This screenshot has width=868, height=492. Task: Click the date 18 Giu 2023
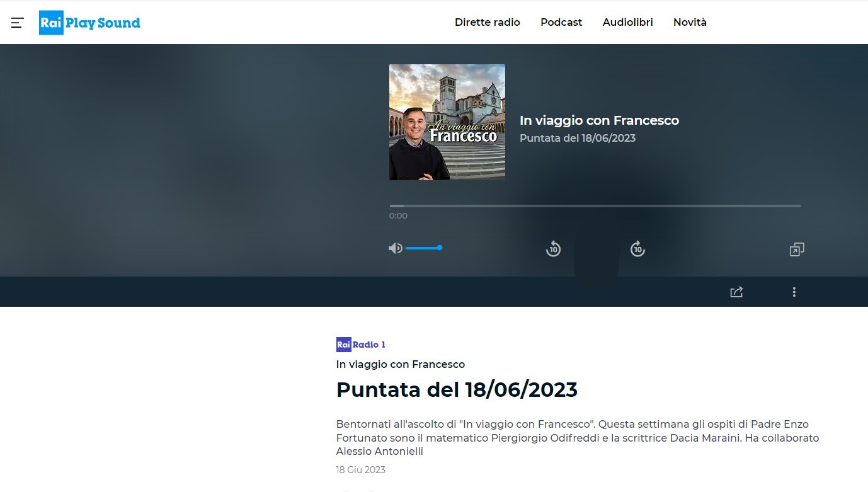coord(361,470)
